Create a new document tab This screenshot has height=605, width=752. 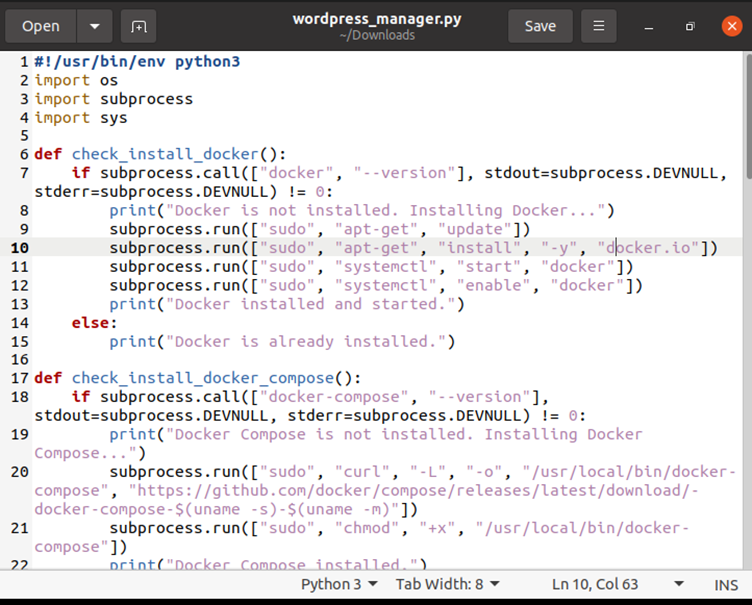pos(139,26)
